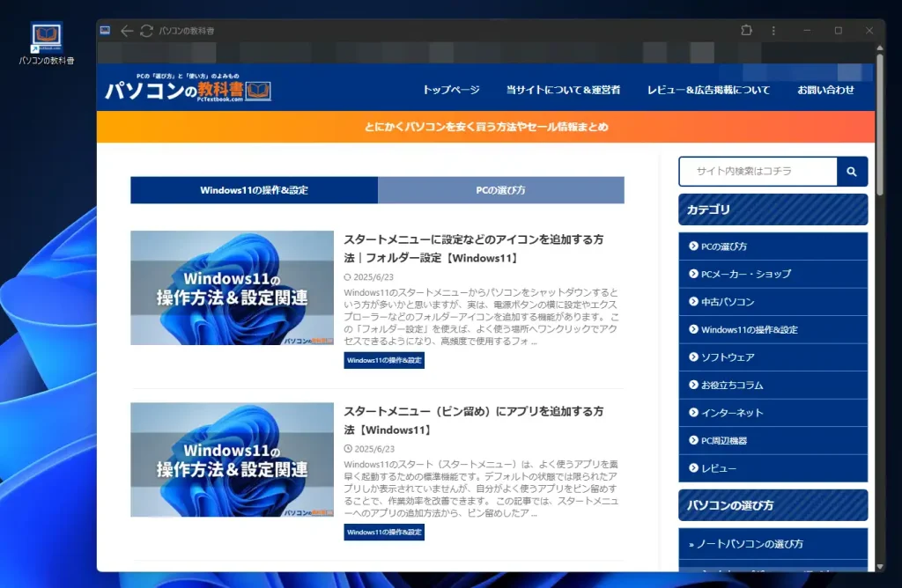Click the vertical scrollbar thumb
The width and height of the screenshot is (902, 588).
pyautogui.click(x=880, y=124)
